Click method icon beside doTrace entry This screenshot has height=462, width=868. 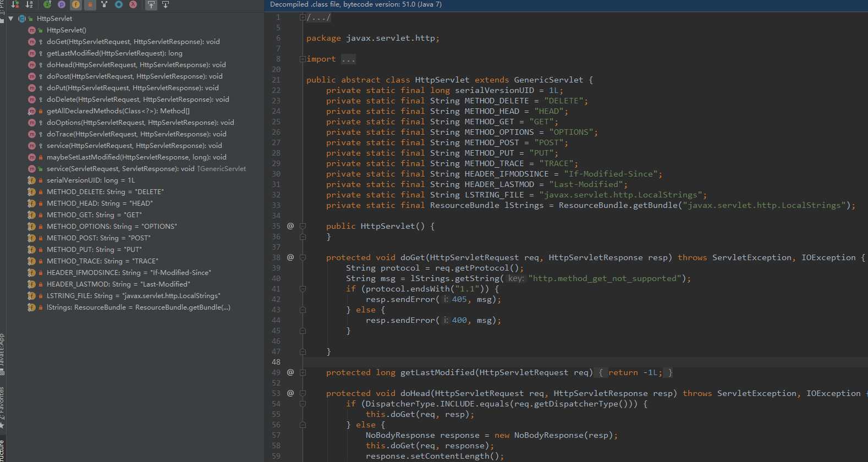(31, 134)
